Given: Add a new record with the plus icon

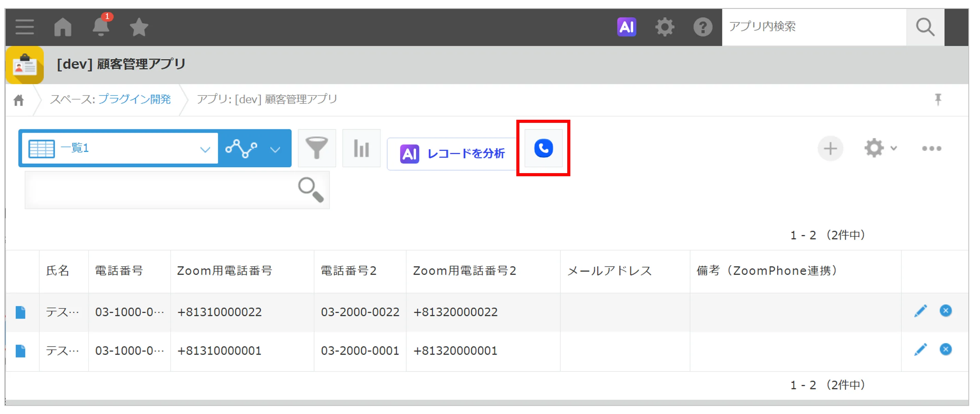Looking at the screenshot, I should tap(830, 148).
